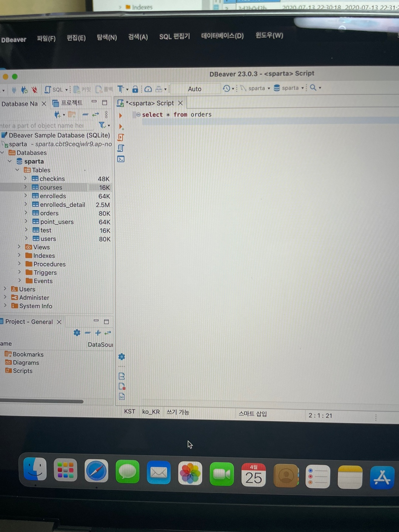Screen dimensions: 399x532
Task: Click the explain execution plan icon
Action: (x=121, y=148)
